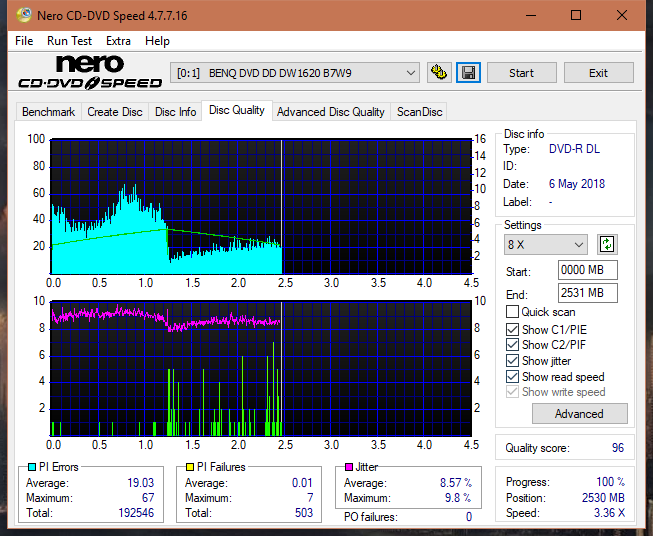Viewport: 653px width, 536px height.
Task: Switch to the ScanDisc tab
Action: pyautogui.click(x=419, y=112)
